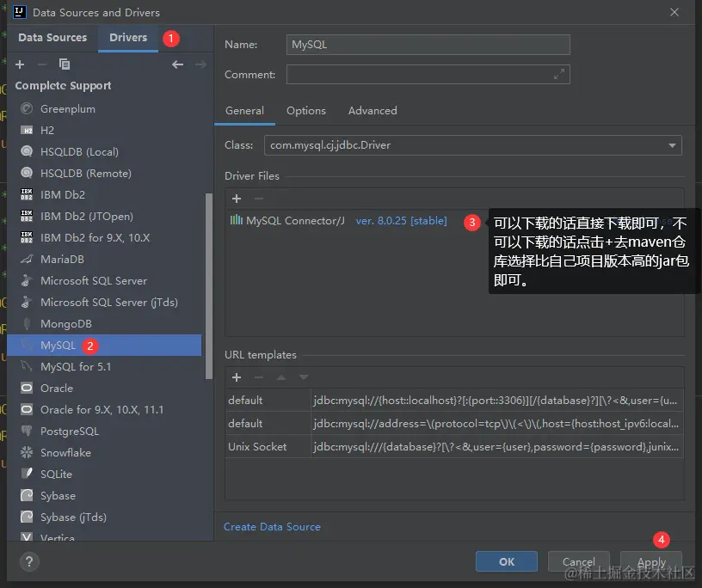Click the Apply button
Viewport: 702px width, 588px height.
tap(651, 561)
